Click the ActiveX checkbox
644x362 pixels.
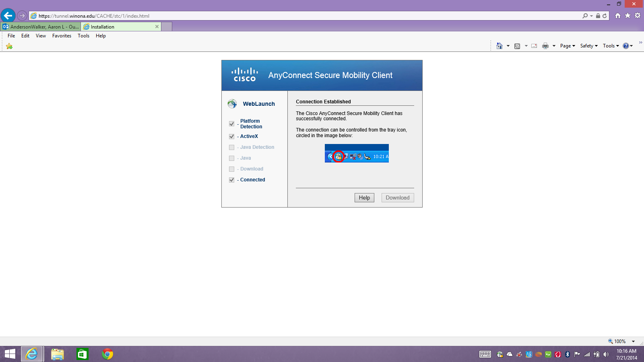(x=231, y=136)
